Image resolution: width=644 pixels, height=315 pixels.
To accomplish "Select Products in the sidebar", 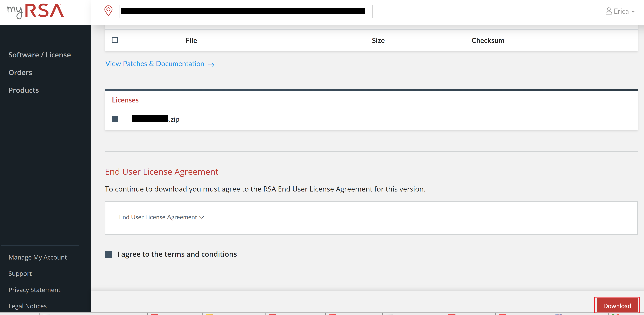I will (x=24, y=90).
